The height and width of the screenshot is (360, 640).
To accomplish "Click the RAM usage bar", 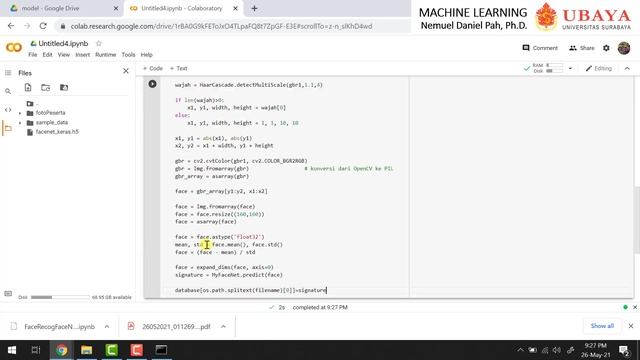I will pos(555,65).
